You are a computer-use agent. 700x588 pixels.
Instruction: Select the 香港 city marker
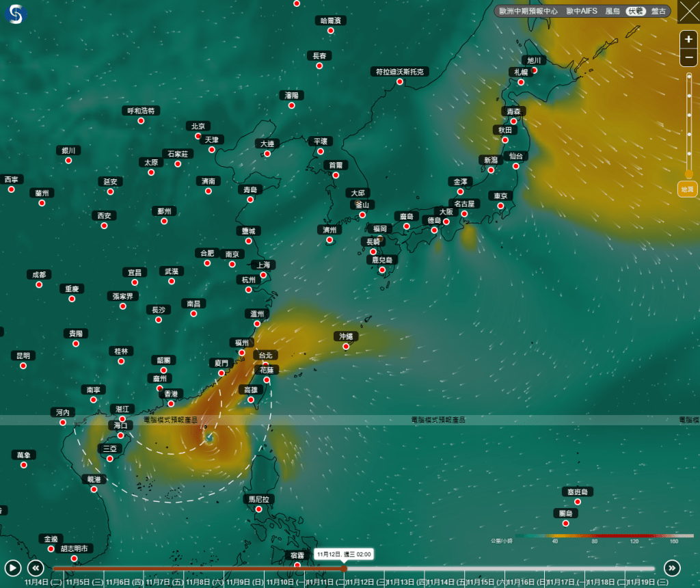pyautogui.click(x=172, y=395)
